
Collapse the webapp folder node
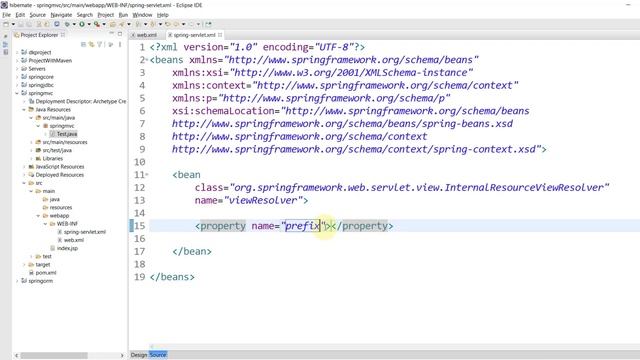(38, 216)
